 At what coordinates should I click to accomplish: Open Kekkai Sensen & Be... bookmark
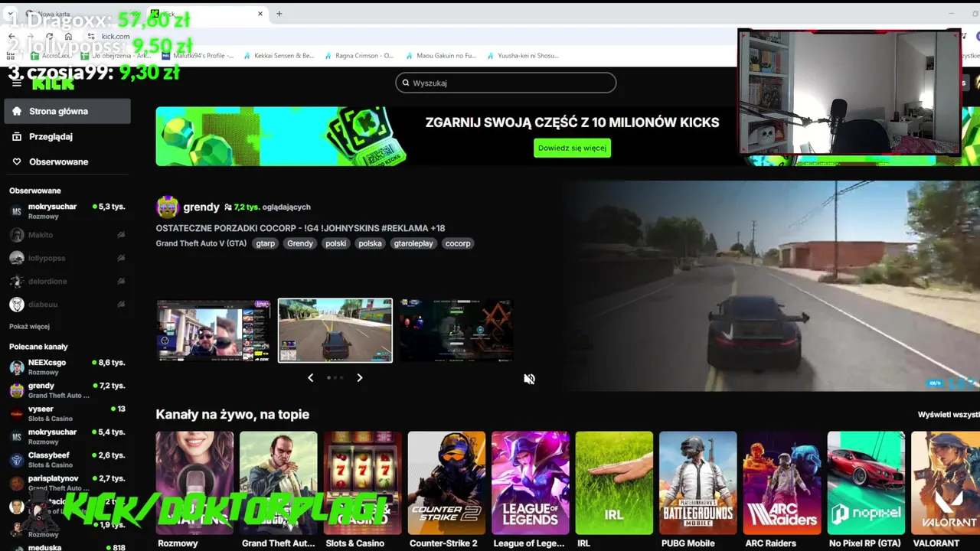click(279, 55)
